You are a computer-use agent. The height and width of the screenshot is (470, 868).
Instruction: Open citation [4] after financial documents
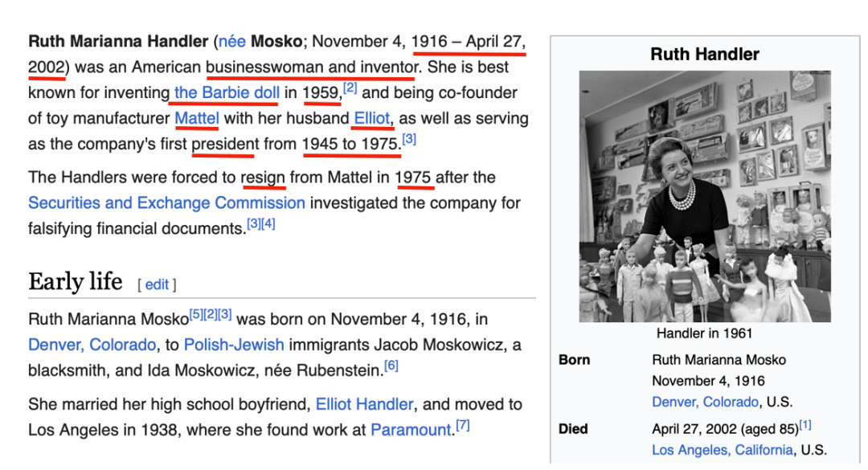268,223
